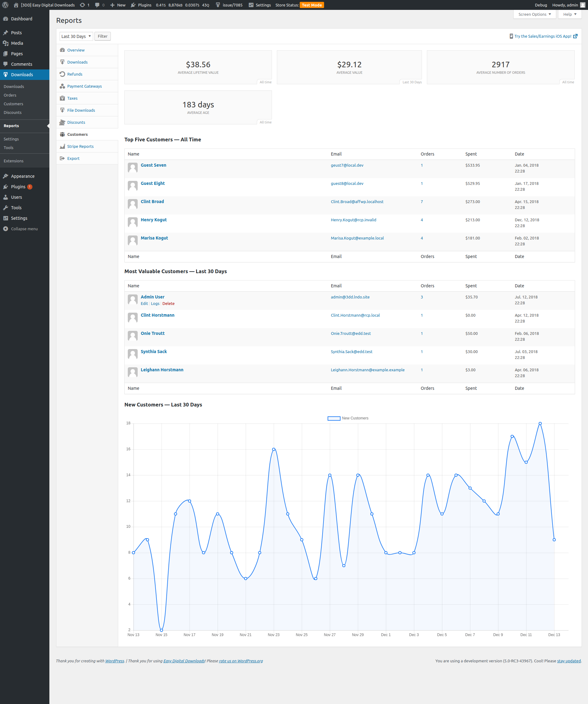Expand the Help panel
The height and width of the screenshot is (704, 588).
pyautogui.click(x=569, y=15)
